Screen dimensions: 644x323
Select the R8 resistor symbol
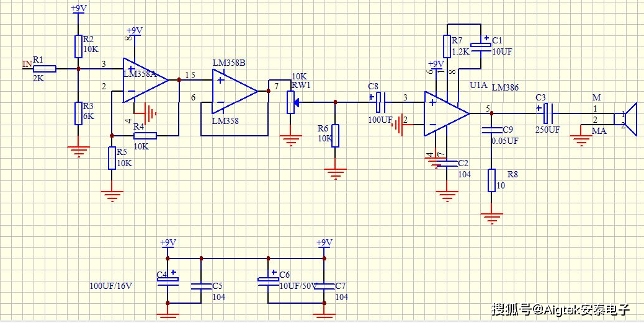(x=491, y=180)
